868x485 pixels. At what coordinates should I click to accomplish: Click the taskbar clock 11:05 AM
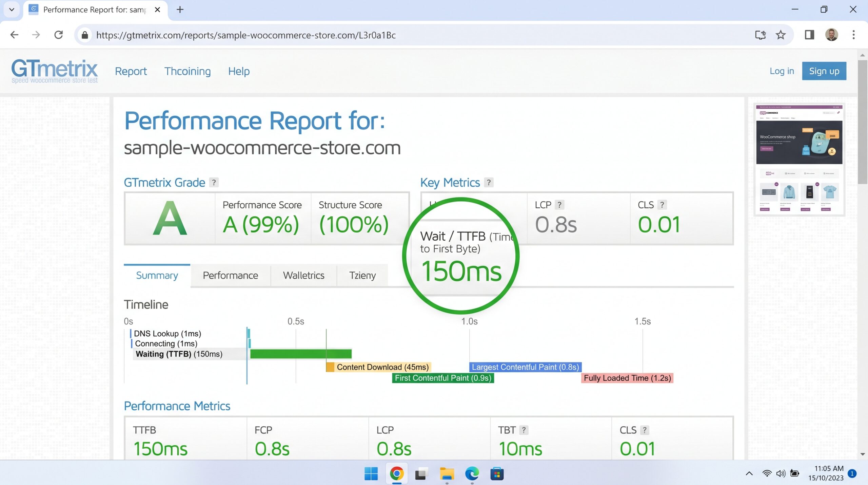click(x=828, y=469)
